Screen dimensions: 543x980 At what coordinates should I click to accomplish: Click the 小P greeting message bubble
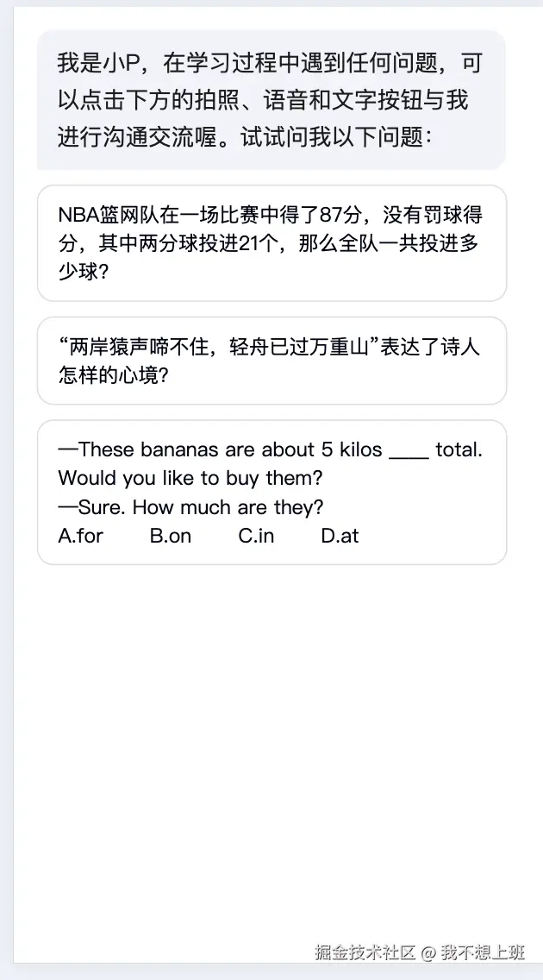[271, 100]
